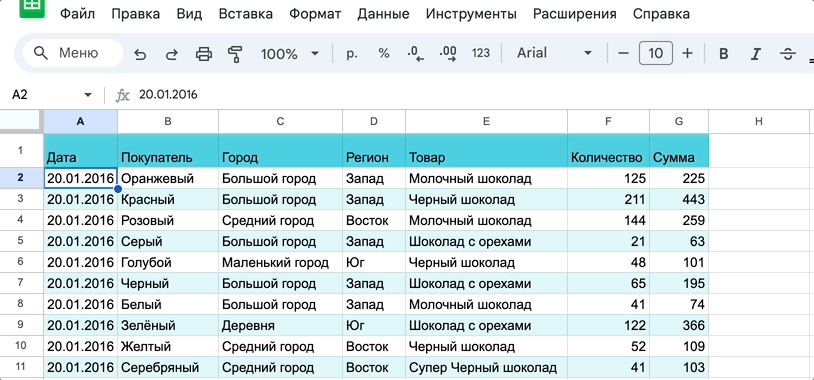Click cell Зелёный
Screen dimensions: 814x380
[168, 325]
